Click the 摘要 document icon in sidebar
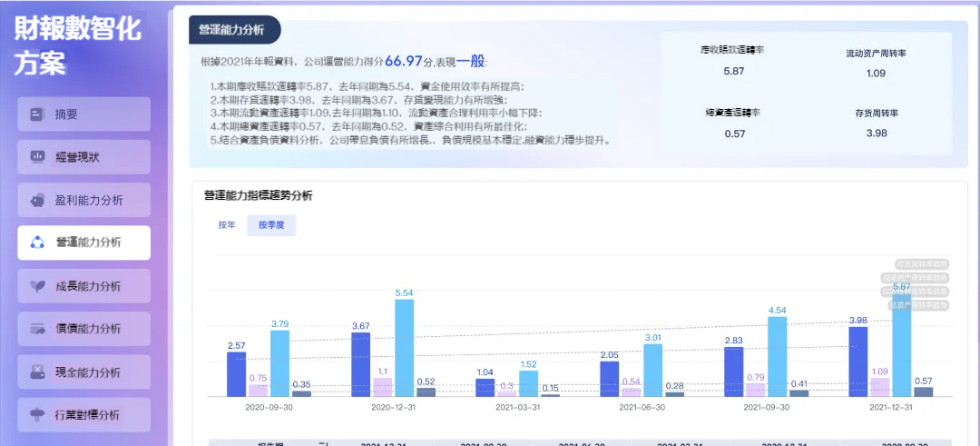Viewport: 980px width, 446px height. (x=37, y=114)
